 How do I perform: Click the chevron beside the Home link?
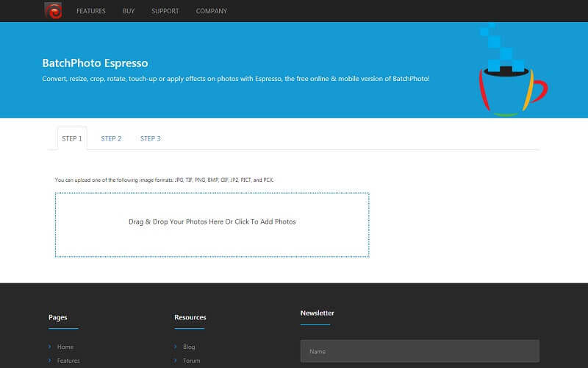[49, 346]
